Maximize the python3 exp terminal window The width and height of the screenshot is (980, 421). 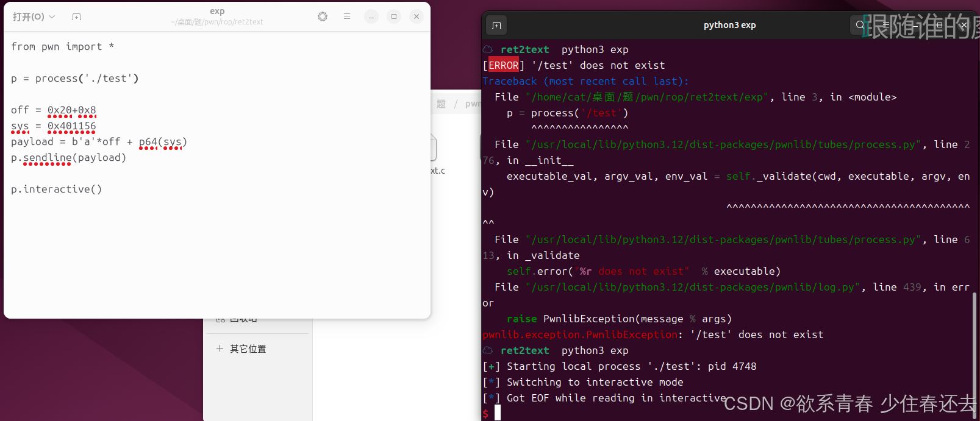pos(940,25)
